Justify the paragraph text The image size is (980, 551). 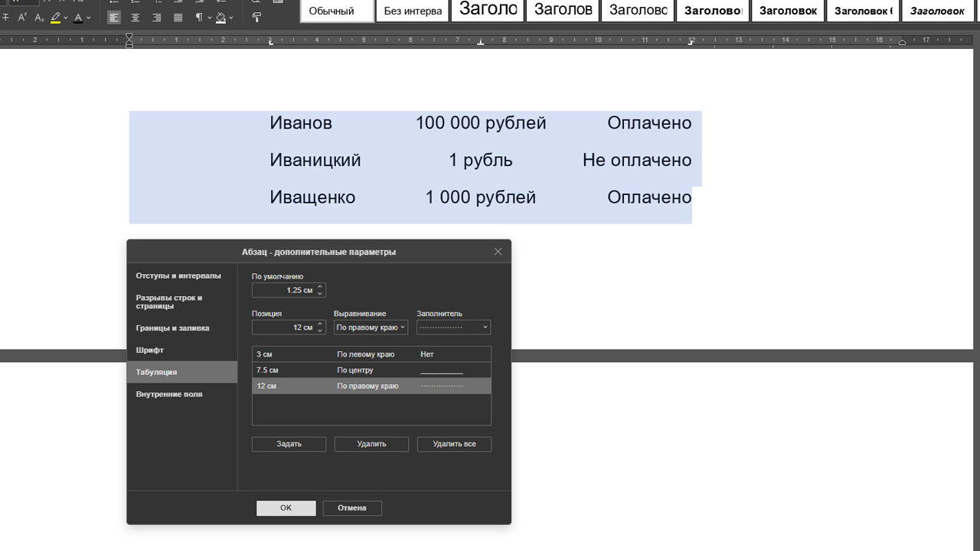(178, 17)
